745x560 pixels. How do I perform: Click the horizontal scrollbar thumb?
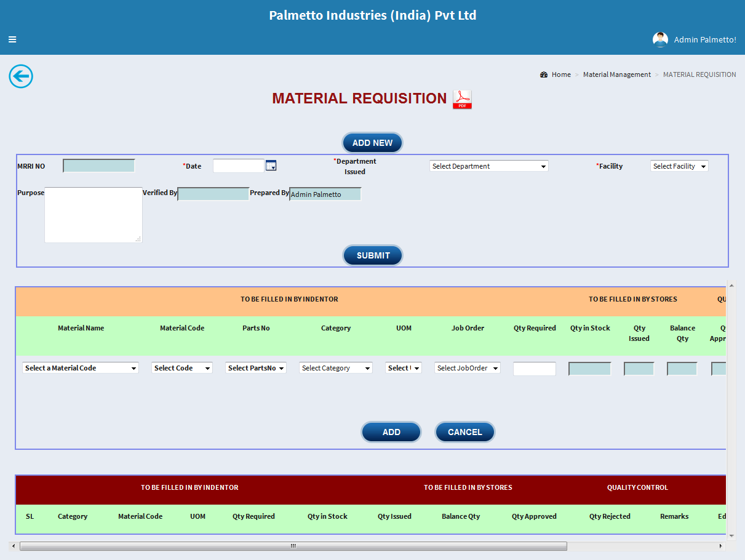click(293, 546)
